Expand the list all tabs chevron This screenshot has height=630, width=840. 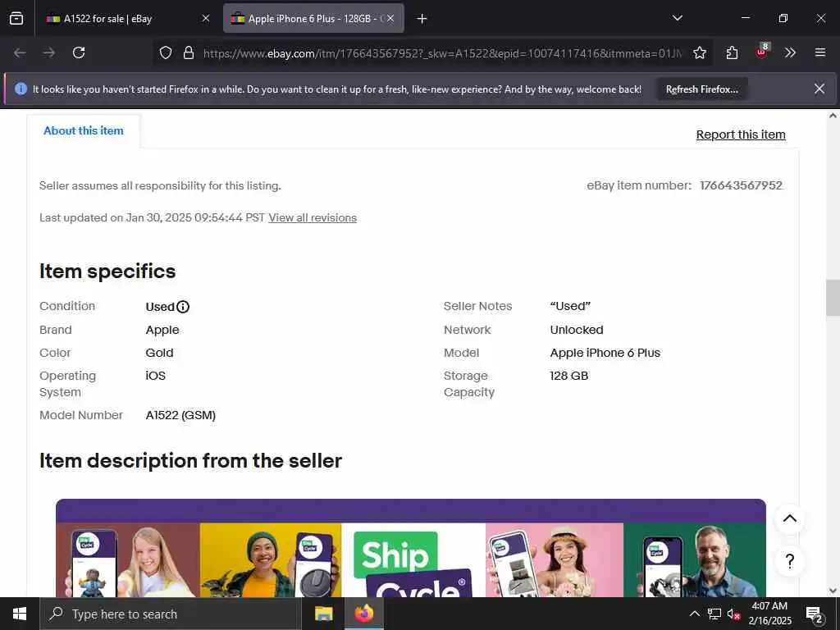pos(677,18)
